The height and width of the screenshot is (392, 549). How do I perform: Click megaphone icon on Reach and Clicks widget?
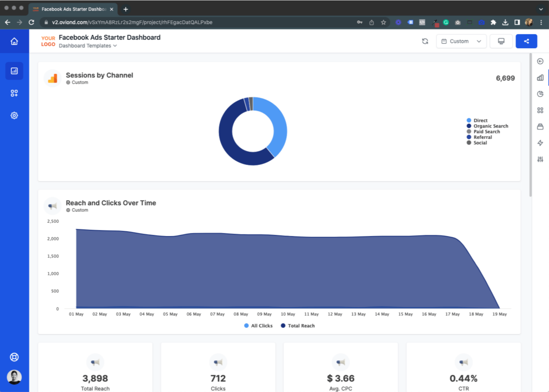click(53, 206)
